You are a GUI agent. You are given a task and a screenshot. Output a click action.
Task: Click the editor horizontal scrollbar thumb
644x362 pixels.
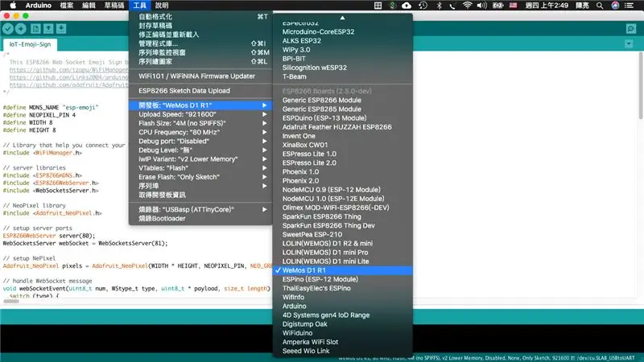[11, 301]
